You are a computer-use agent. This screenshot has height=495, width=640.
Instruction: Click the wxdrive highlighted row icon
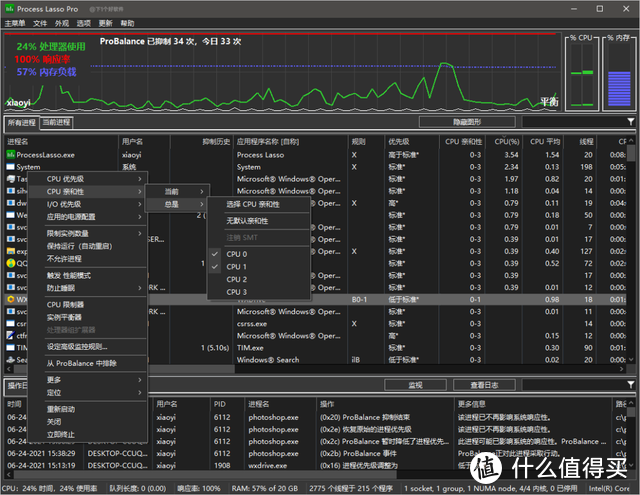click(x=11, y=300)
